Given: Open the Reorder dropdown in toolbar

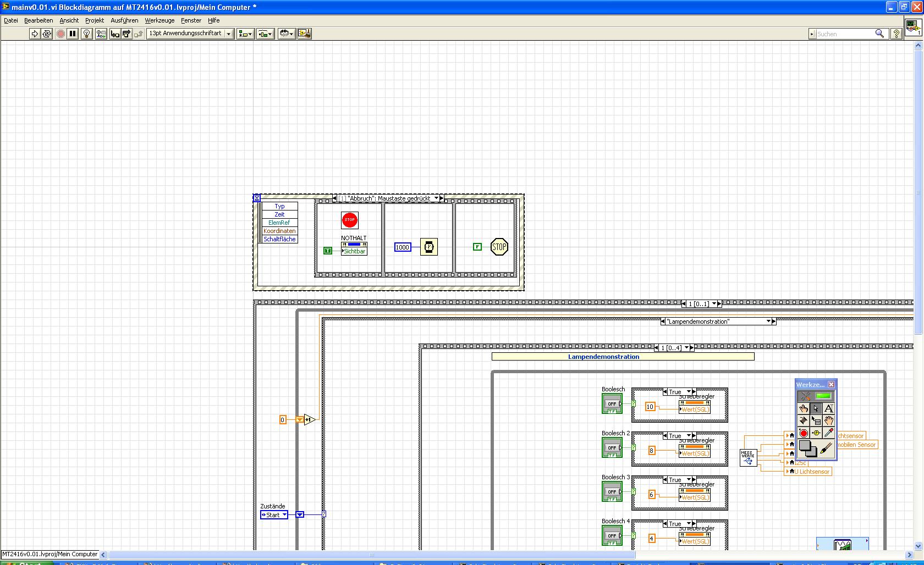Looking at the screenshot, I should 287,34.
